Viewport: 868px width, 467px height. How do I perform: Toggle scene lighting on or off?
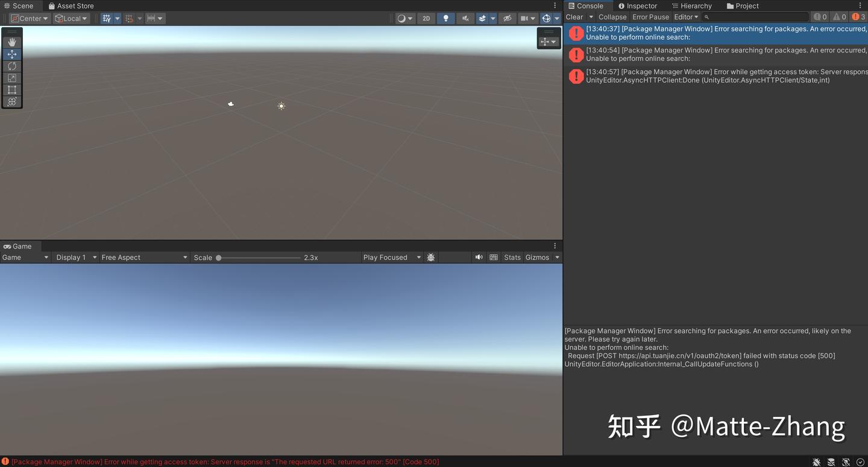tap(445, 18)
